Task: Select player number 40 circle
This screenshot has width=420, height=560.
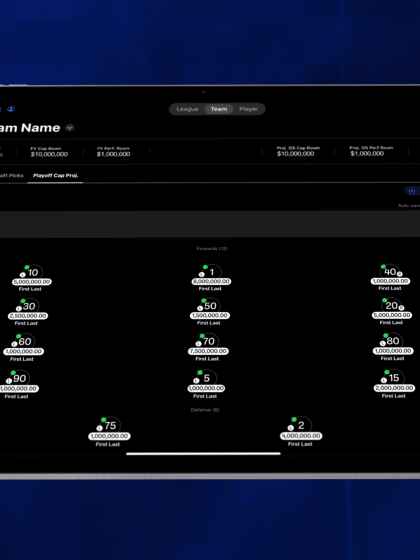Action: point(391,271)
